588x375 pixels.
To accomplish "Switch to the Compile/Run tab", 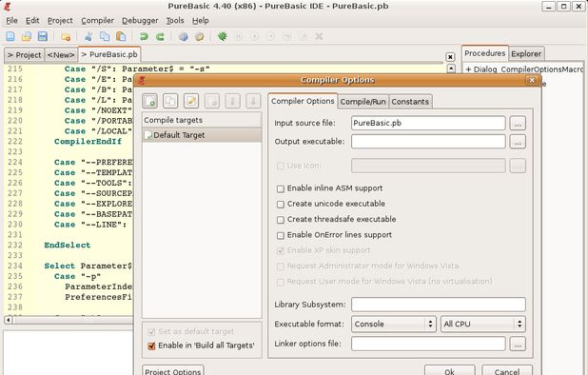I will pos(363,102).
